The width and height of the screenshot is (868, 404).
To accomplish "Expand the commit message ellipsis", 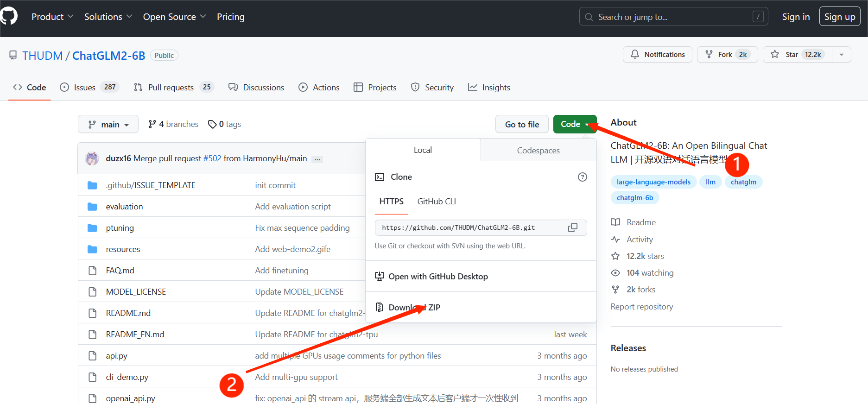I will (x=317, y=159).
